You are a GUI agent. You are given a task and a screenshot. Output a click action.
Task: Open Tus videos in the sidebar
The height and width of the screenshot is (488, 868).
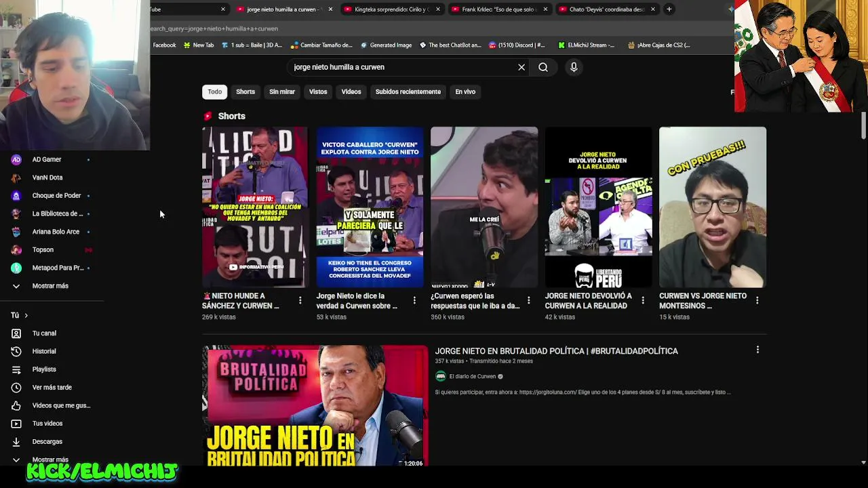click(x=47, y=424)
